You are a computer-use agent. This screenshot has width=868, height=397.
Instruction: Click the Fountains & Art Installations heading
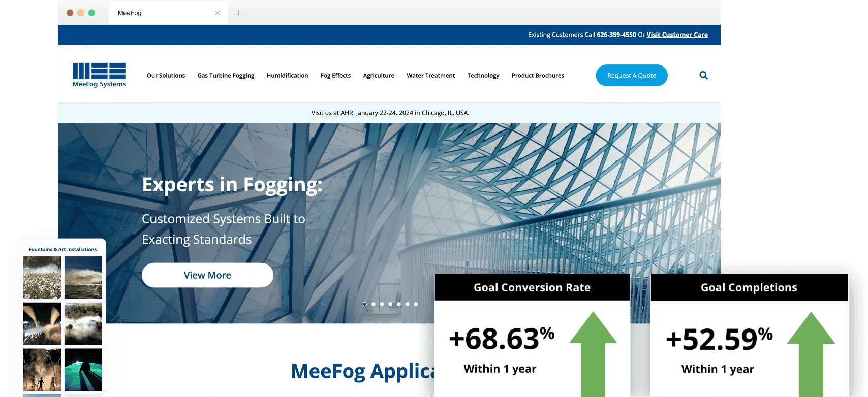tap(63, 249)
